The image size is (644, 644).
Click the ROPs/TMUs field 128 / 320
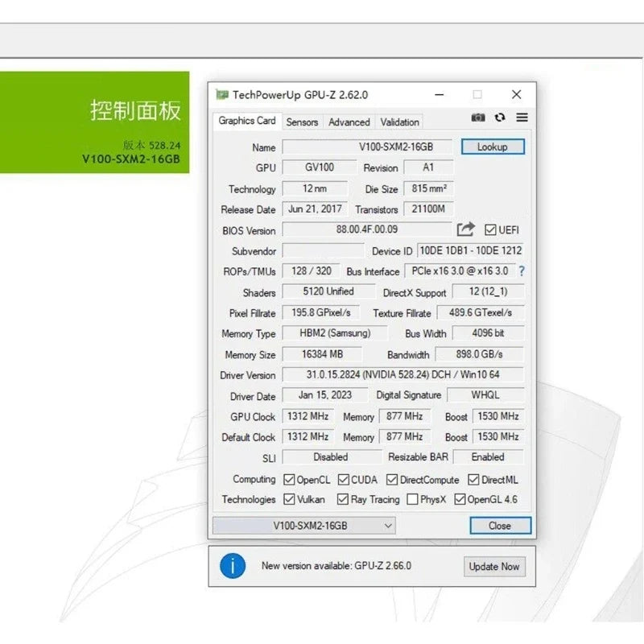coord(311,271)
